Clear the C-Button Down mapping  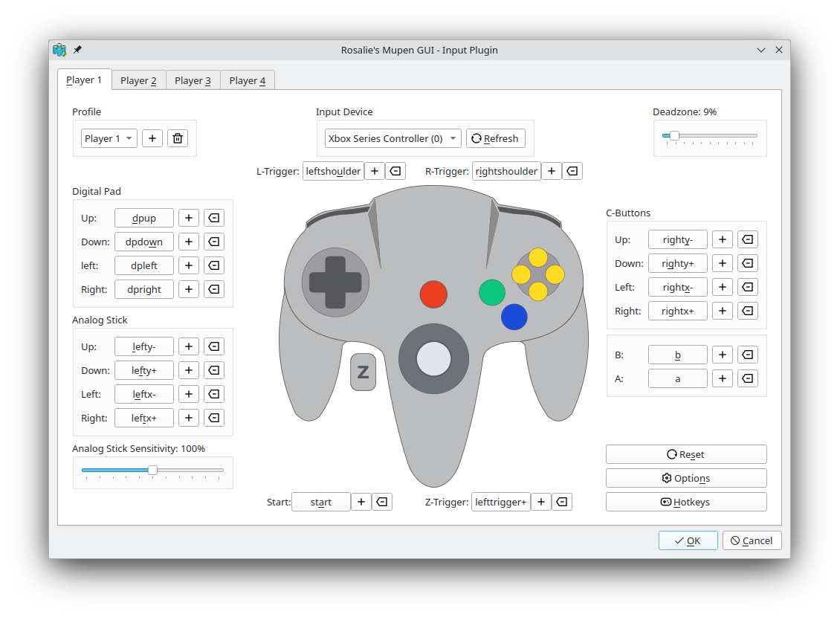coord(747,263)
